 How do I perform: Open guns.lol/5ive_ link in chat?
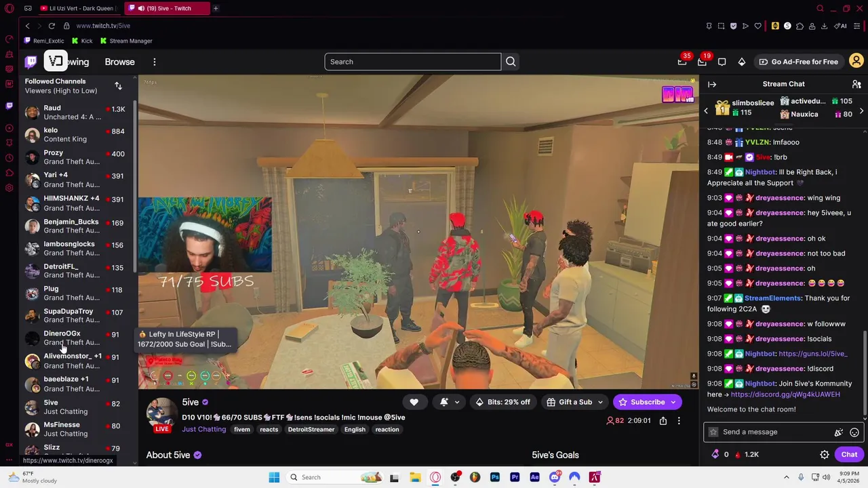tap(813, 354)
